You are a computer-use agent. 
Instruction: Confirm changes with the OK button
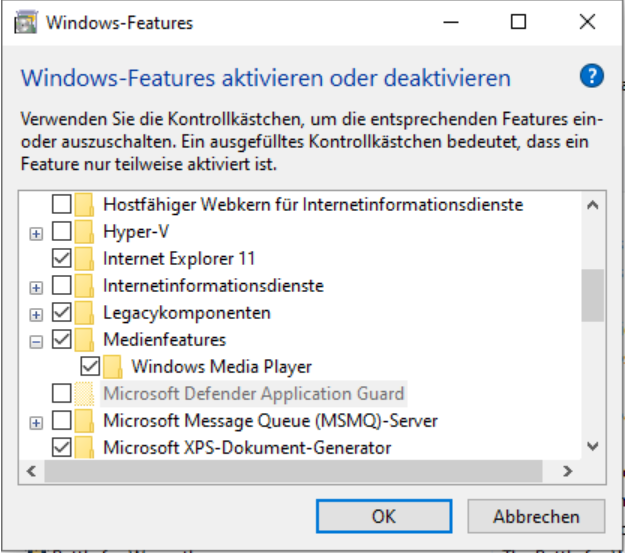coord(384,517)
